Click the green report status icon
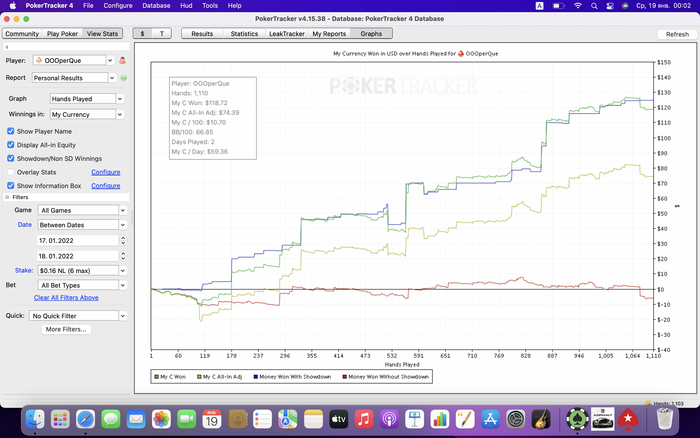The height and width of the screenshot is (438, 700). (x=124, y=78)
